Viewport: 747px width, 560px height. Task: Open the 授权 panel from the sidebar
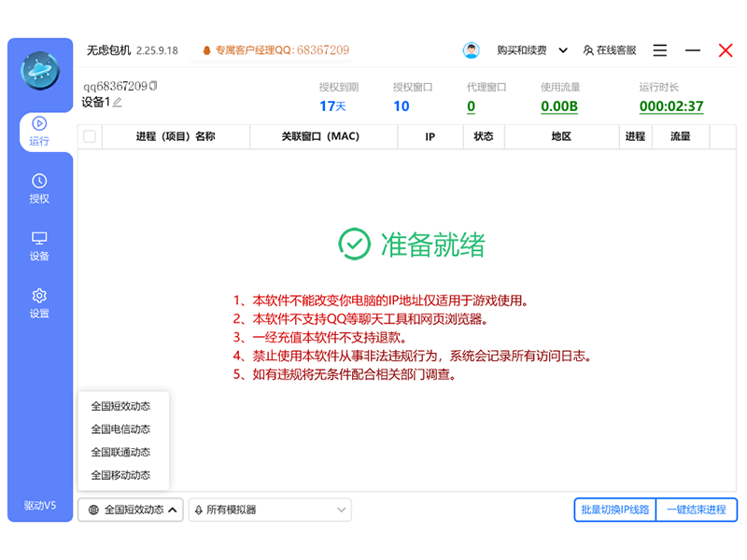click(39, 187)
